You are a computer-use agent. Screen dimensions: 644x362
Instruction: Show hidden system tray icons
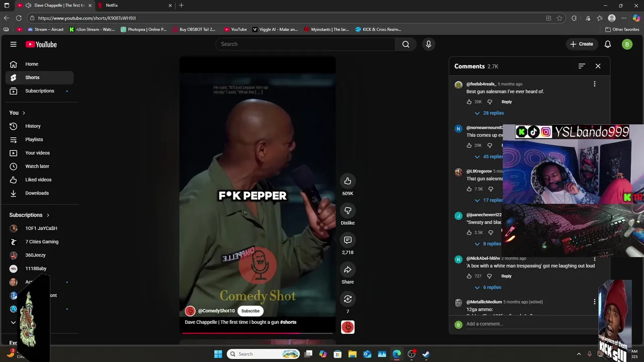pos(579,354)
